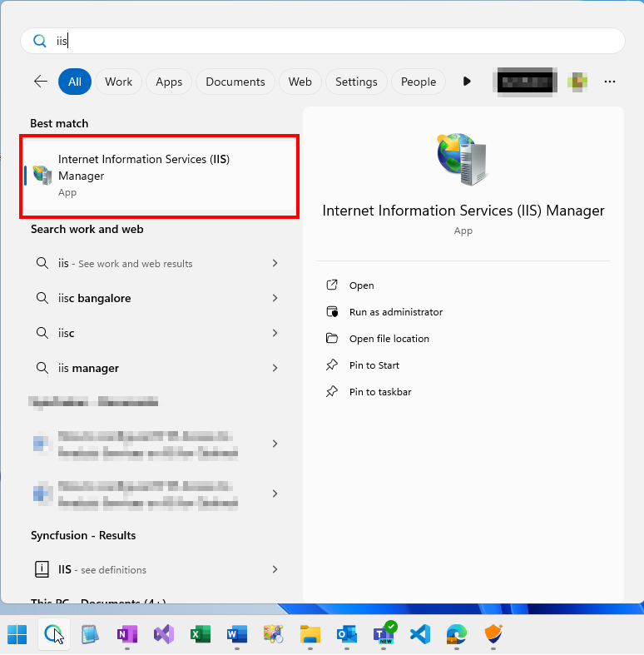Launch Visual Studio Code from the taskbar
The width and height of the screenshot is (644, 655).
420,635
